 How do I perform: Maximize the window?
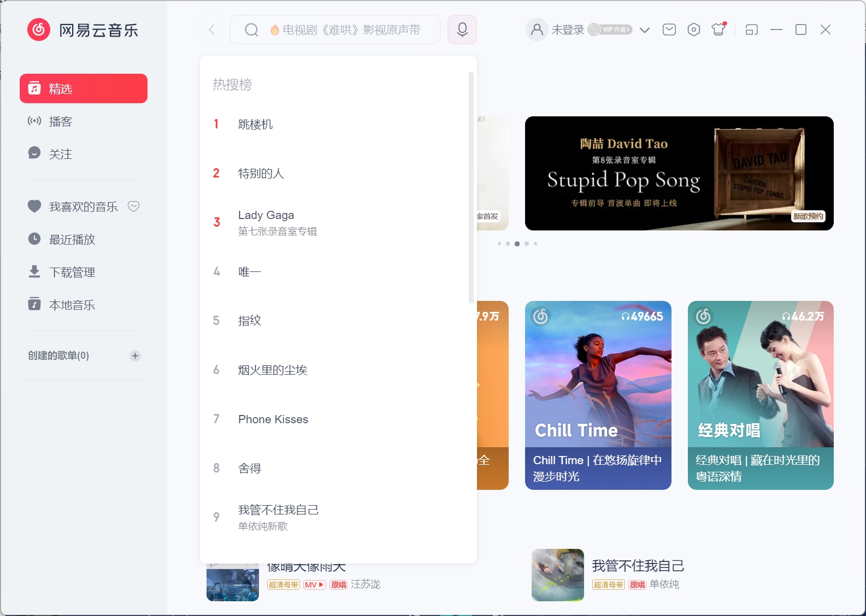[x=801, y=29]
